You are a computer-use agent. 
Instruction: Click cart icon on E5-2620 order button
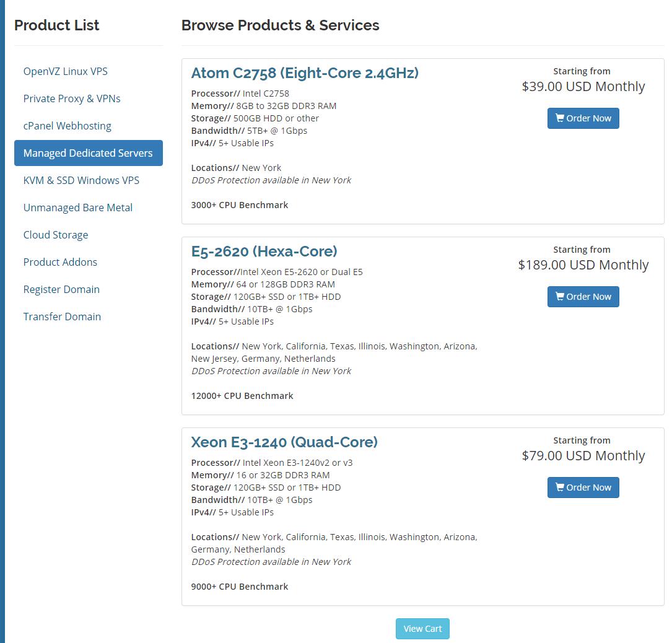coord(559,297)
